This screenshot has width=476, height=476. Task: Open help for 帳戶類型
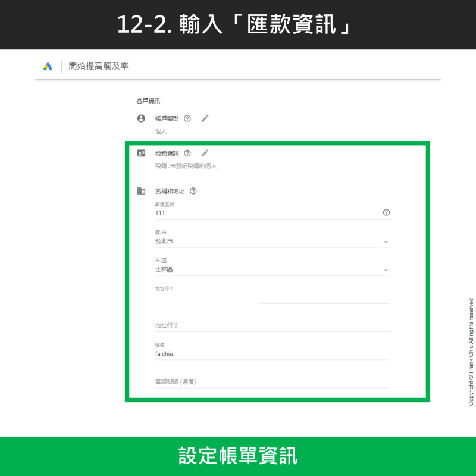tap(187, 118)
